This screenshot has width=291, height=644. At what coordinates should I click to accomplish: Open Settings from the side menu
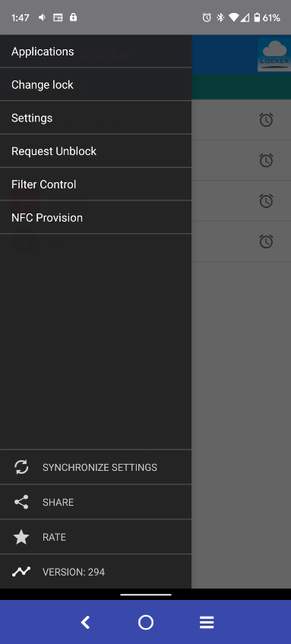tap(96, 118)
